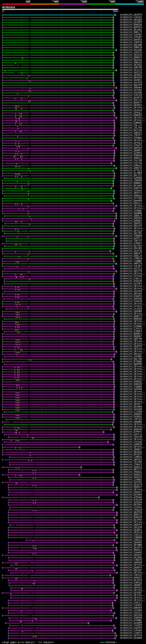Click the green ~80% identity legend segment
The width and height of the screenshot is (146, 644).
pyautogui.click(x=101, y=4)
